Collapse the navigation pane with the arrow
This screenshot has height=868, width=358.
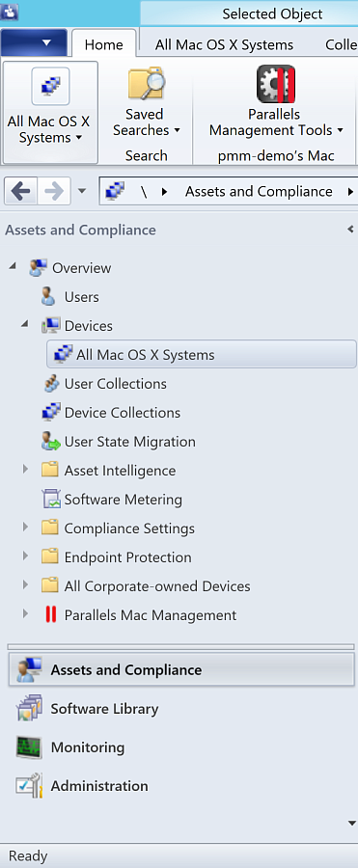coord(350,230)
